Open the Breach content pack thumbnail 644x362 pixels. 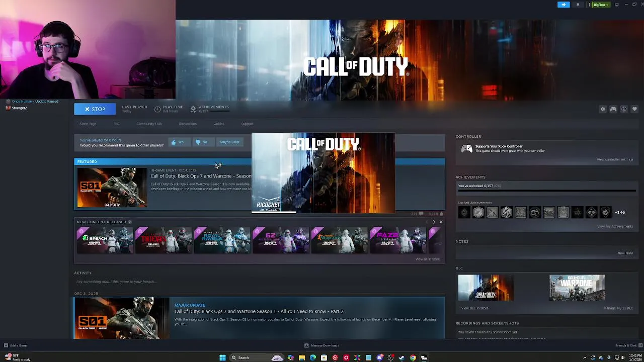105,240
